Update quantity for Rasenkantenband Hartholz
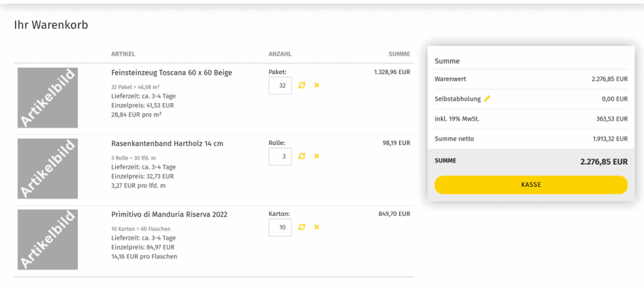The width and height of the screenshot is (644, 290). tap(302, 157)
